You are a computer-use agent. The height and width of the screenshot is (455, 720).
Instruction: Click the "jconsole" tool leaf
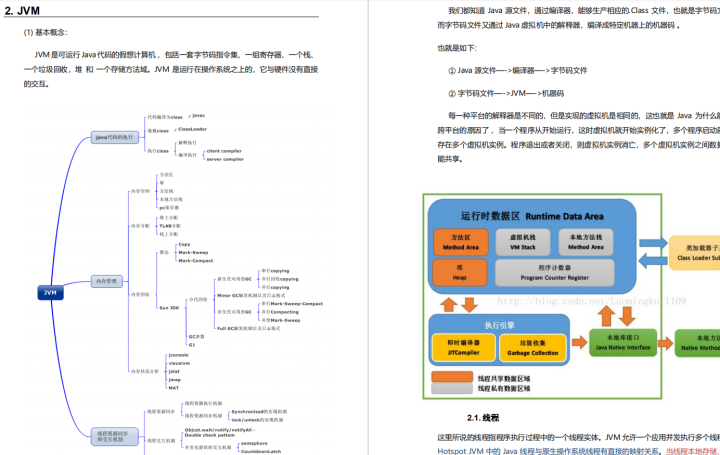click(x=179, y=355)
